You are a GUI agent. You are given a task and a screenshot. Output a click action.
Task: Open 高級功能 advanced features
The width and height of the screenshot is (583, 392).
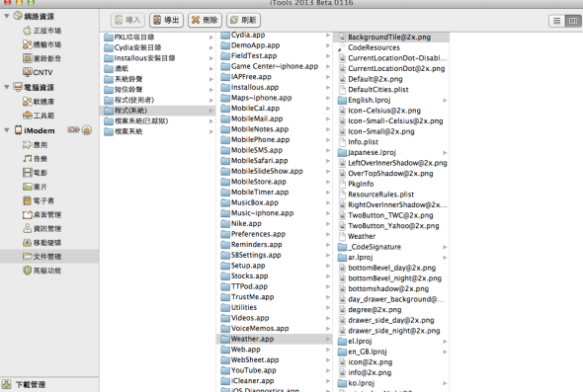42,271
